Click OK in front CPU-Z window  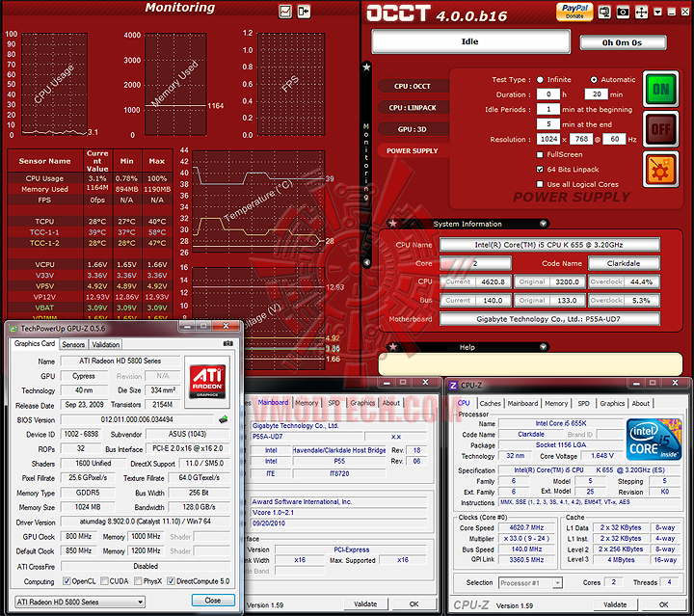click(663, 604)
